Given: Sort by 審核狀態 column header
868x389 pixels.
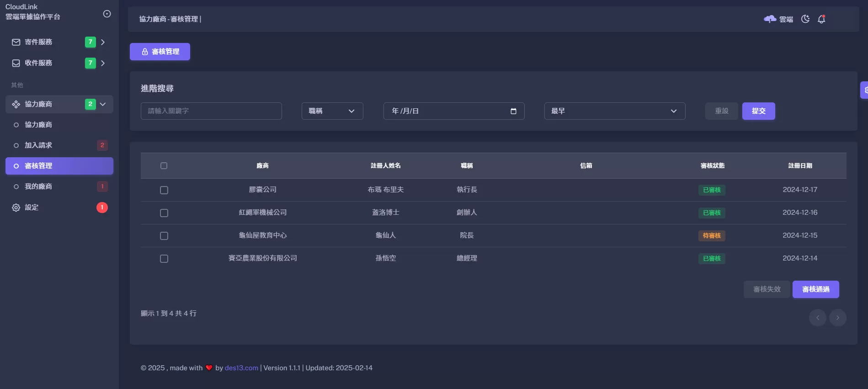Looking at the screenshot, I should (713, 166).
